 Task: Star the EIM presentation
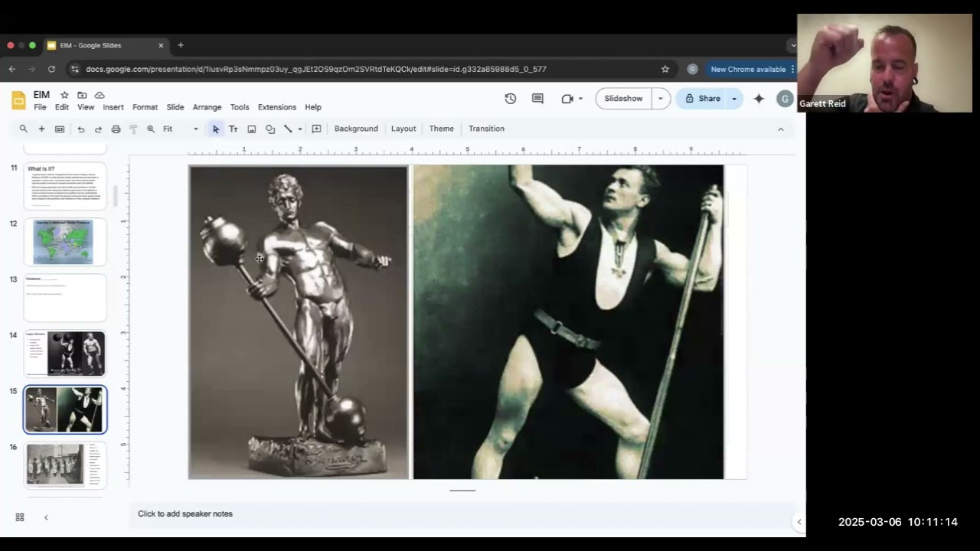pos(64,95)
